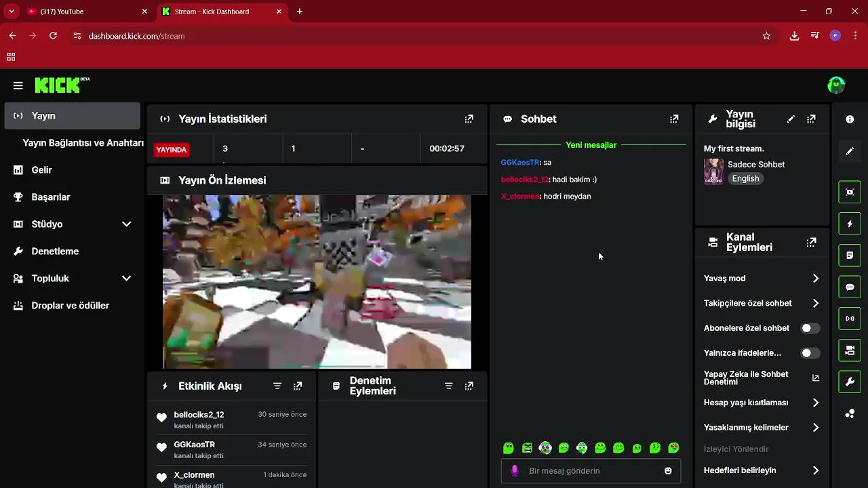Screen dimensions: 868x488
Task: Toggle the moderation actions document widget
Action: pyautogui.click(x=850, y=256)
